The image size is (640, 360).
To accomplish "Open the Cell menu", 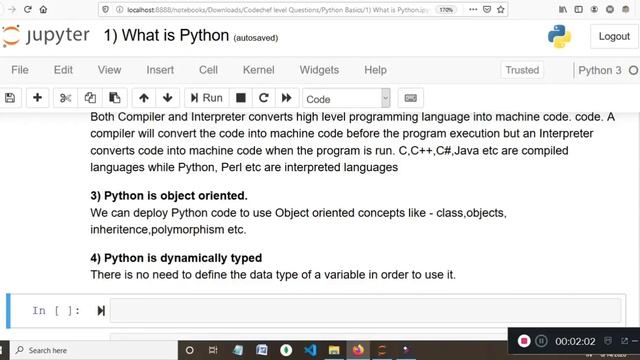I will (208, 70).
